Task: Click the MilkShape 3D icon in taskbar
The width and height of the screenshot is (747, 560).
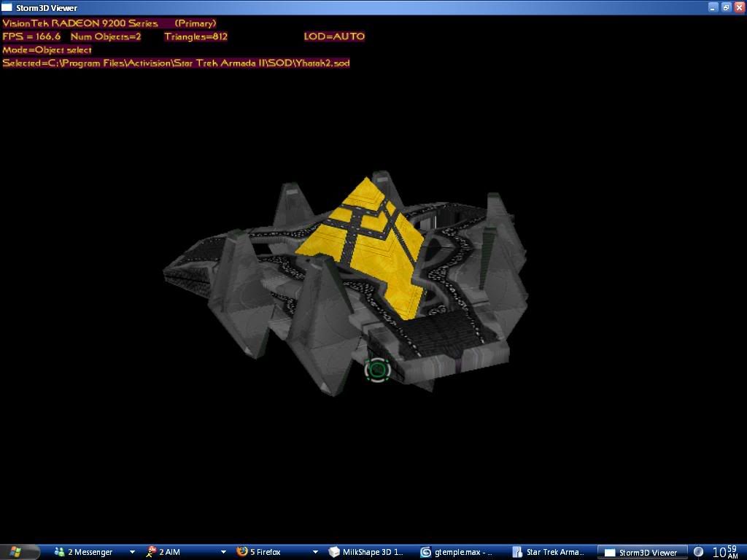Action: tap(334, 552)
